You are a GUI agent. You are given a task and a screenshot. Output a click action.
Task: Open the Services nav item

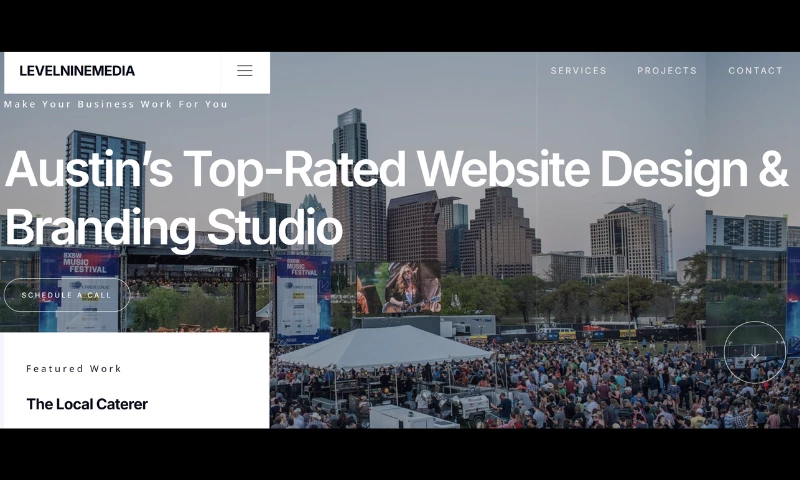click(578, 71)
